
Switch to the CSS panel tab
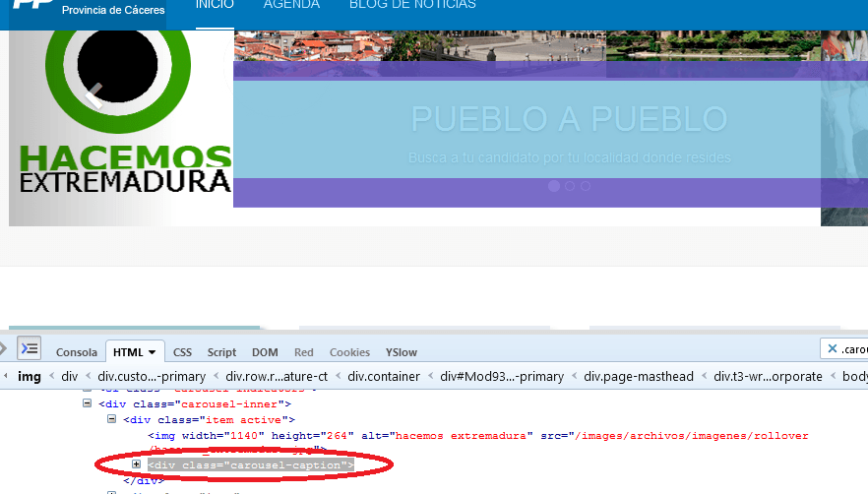pyautogui.click(x=182, y=352)
